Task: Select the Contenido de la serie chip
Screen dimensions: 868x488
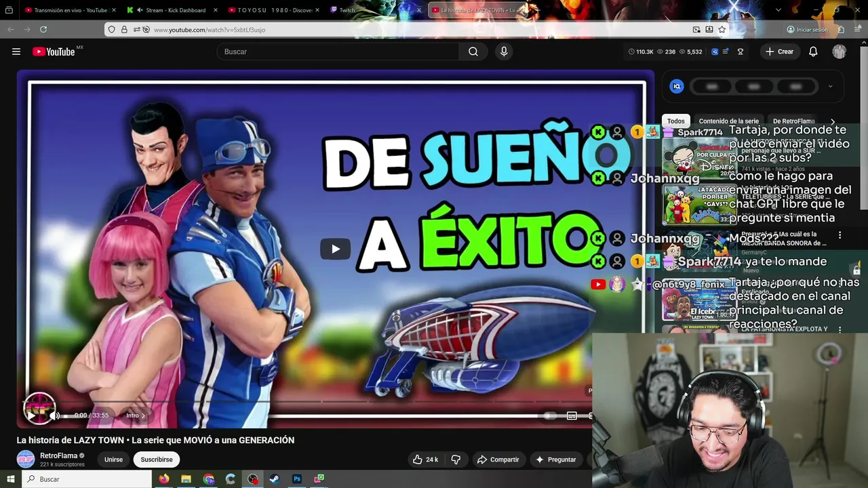Action: [729, 121]
